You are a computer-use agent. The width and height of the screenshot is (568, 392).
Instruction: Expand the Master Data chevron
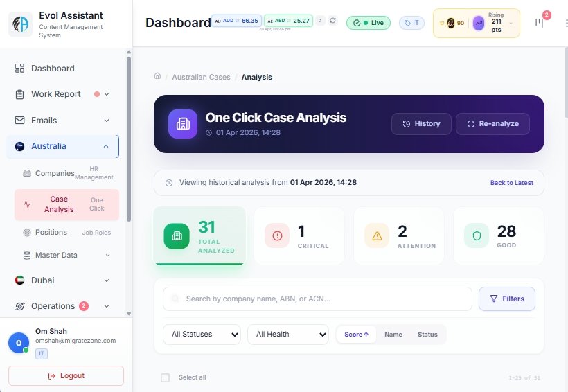point(107,256)
